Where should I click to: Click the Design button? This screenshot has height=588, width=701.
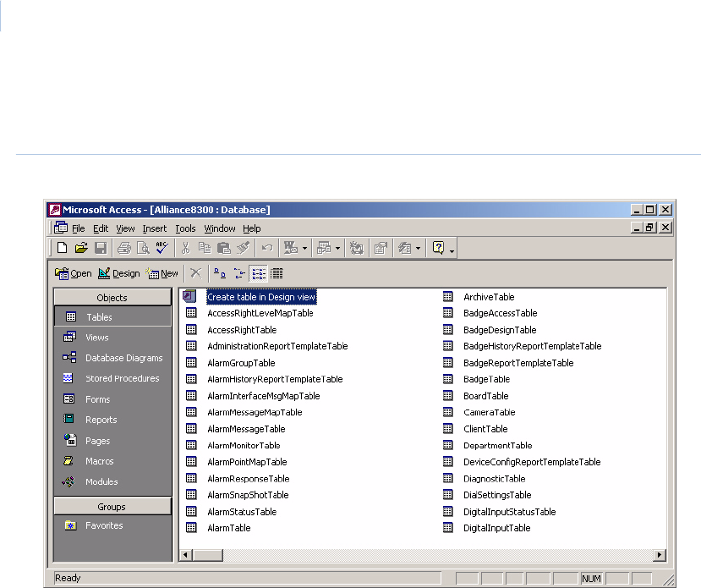[119, 273]
